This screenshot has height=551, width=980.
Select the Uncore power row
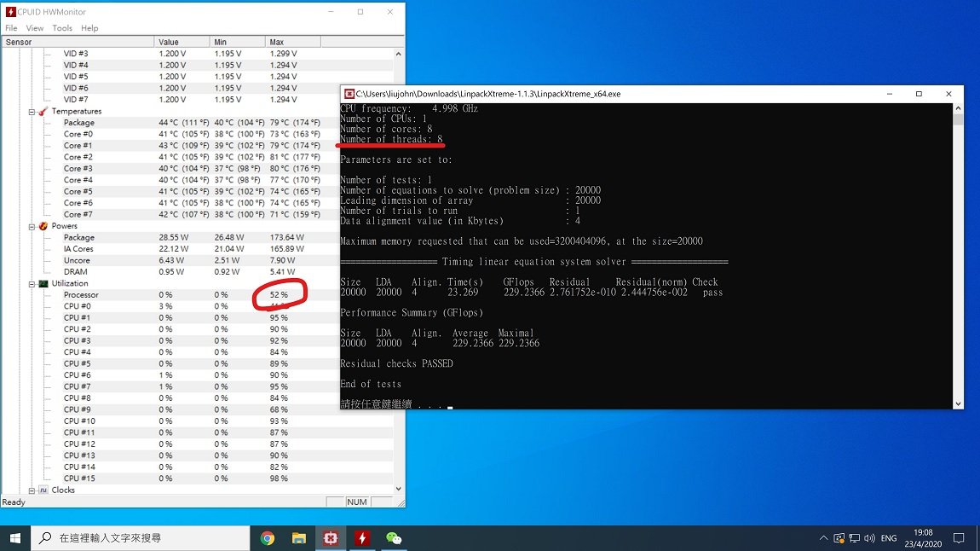(197, 260)
